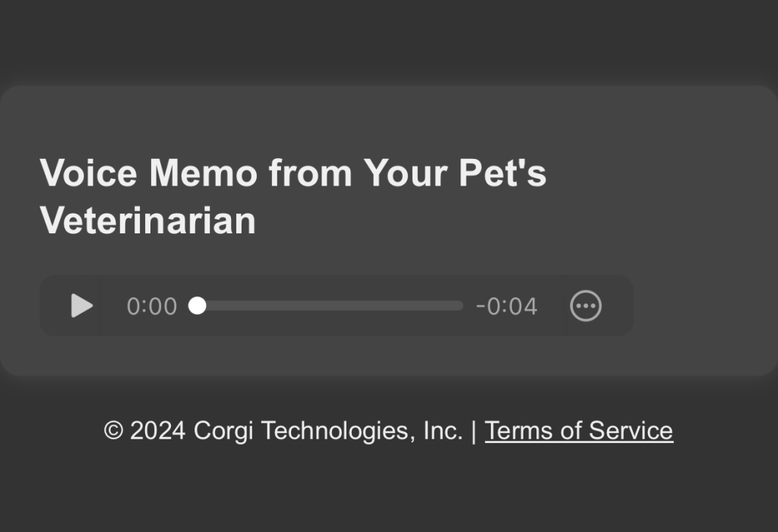Click the 0:00 elapsed time label

pyautogui.click(x=151, y=306)
